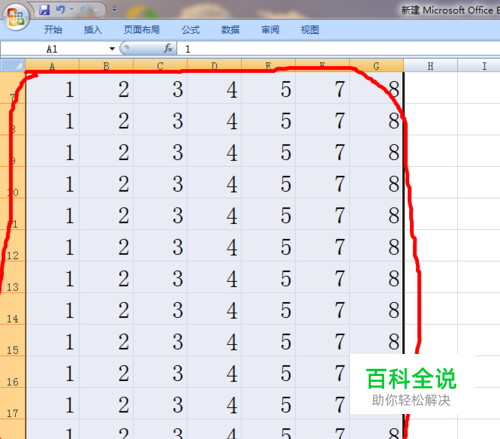
Task: Click cell with 1 in row 12
Action: click(53, 246)
